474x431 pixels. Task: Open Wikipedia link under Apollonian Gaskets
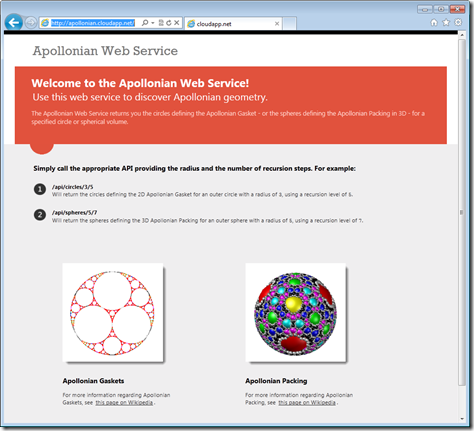click(124, 403)
